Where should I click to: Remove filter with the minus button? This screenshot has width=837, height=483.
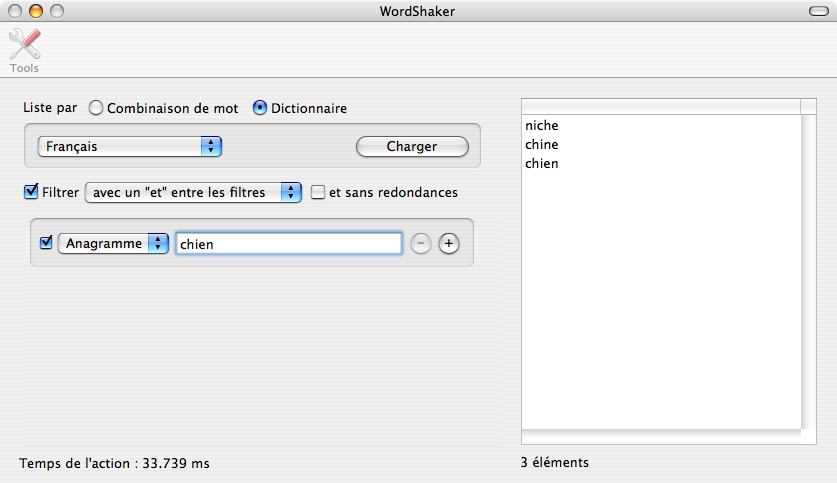point(421,243)
